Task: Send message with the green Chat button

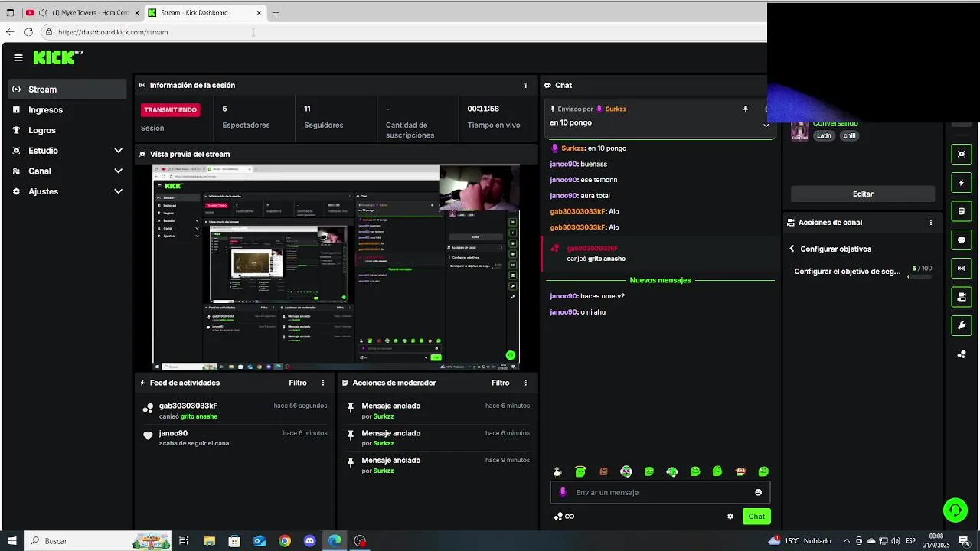Action: (756, 517)
